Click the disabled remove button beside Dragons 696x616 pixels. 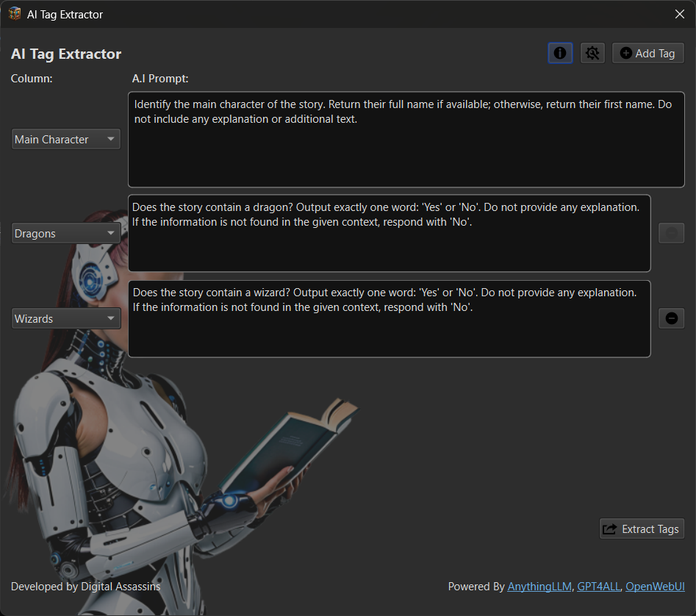tap(671, 233)
